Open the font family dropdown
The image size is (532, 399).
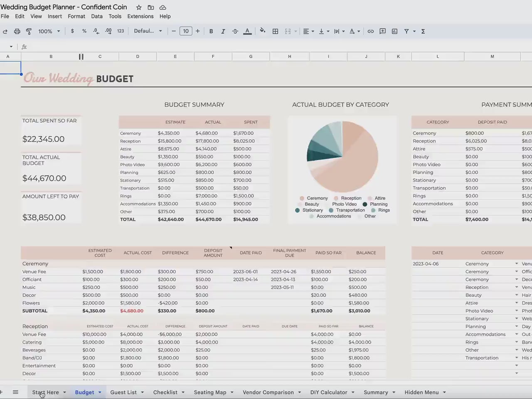click(x=148, y=31)
